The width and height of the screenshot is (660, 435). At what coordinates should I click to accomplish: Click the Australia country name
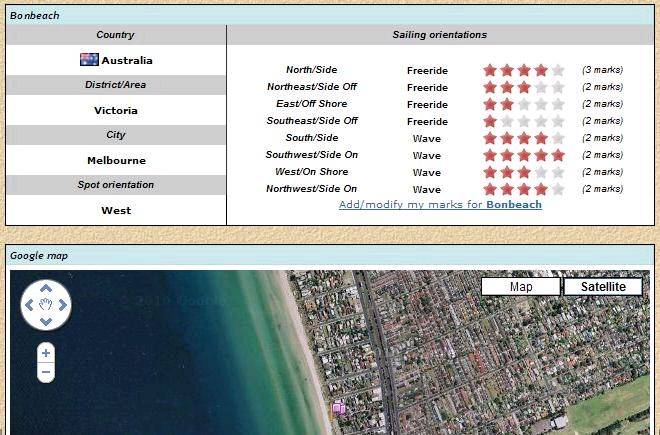[x=127, y=61]
